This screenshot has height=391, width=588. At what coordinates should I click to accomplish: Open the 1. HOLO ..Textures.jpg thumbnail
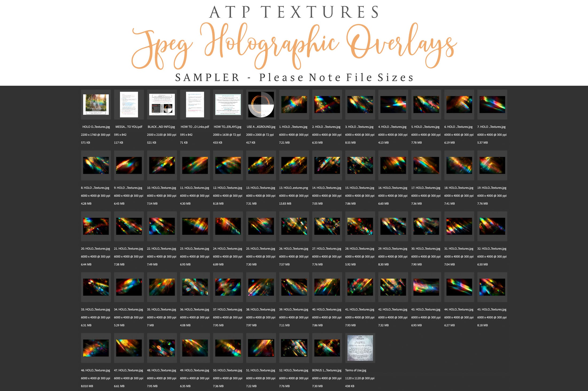pos(294,104)
